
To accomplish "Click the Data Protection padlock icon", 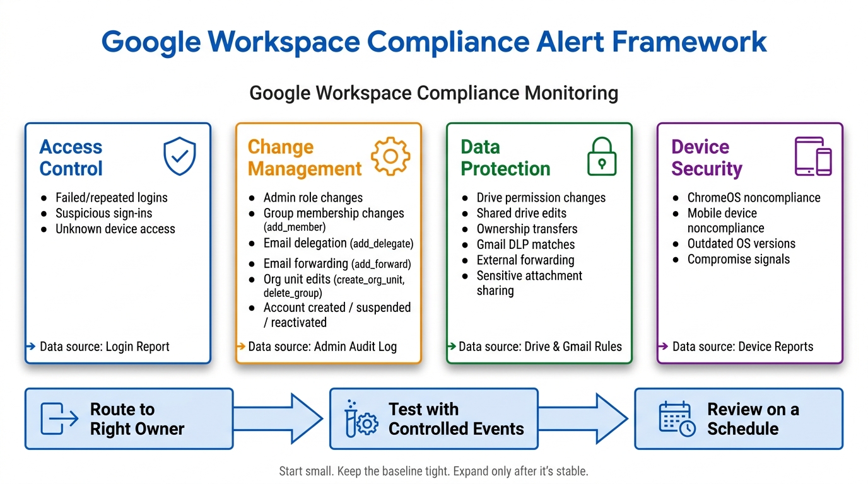I will coord(601,156).
